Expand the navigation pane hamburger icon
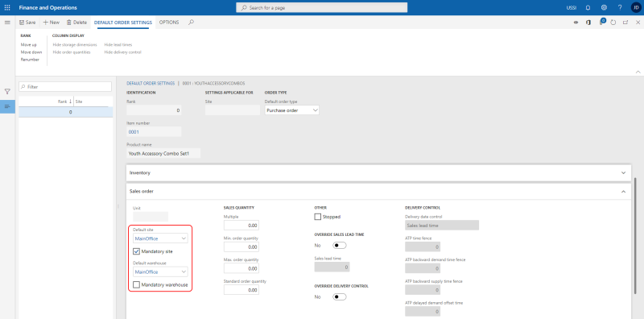This screenshot has width=644, height=319. (7, 23)
